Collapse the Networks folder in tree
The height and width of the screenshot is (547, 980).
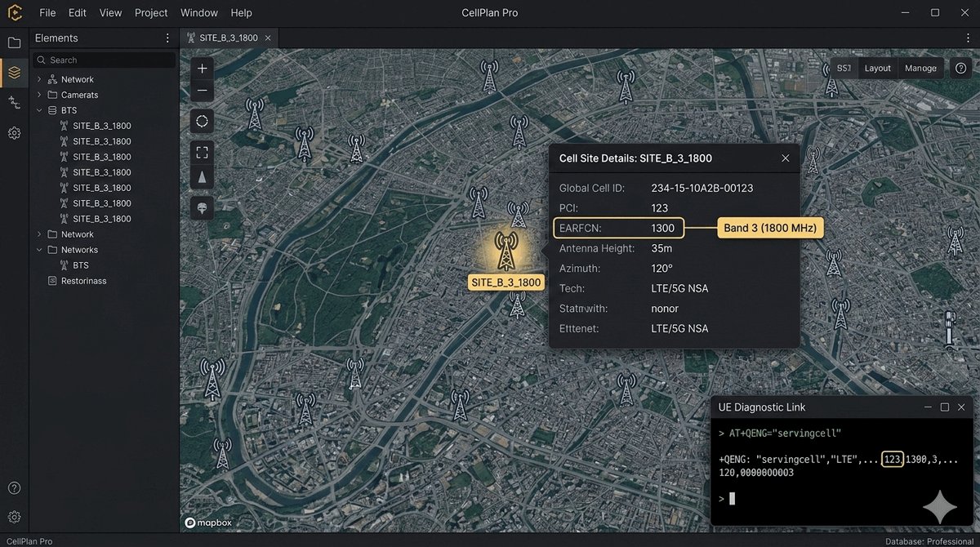point(39,250)
